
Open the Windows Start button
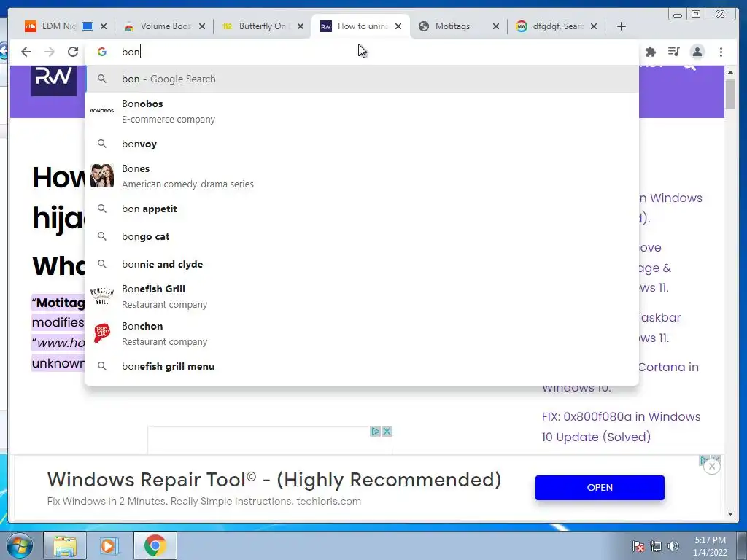19,545
